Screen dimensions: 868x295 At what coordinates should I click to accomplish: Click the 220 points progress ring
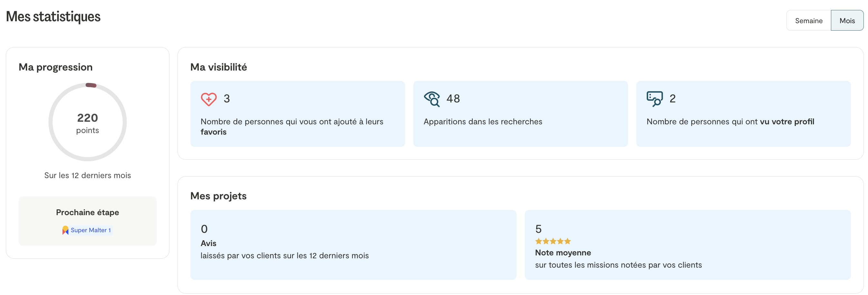pyautogui.click(x=88, y=122)
